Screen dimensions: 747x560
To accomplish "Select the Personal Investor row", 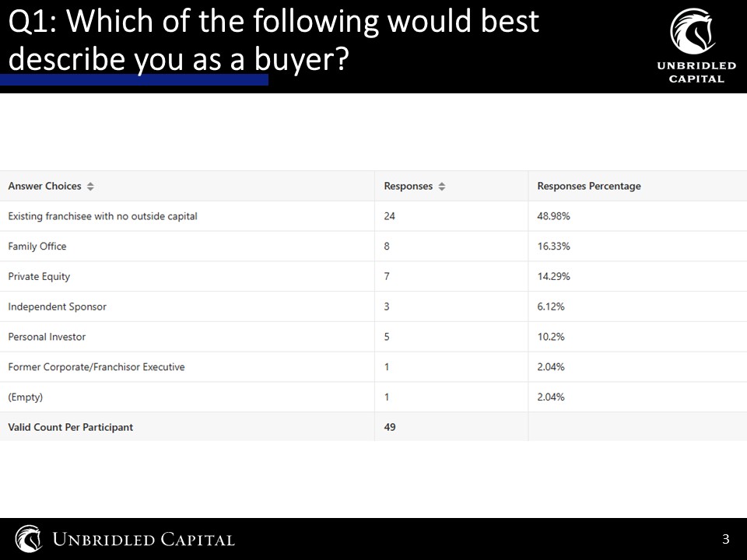I will pyautogui.click(x=373, y=337).
